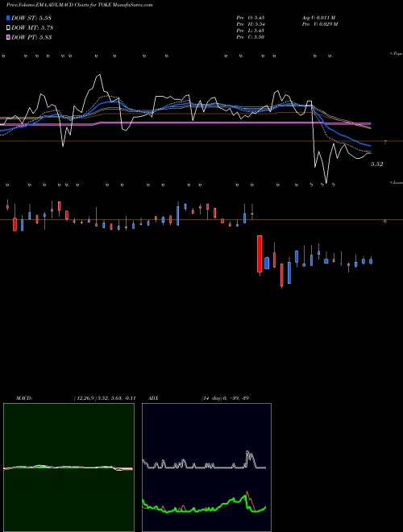Viewport: 403px width, 532px height.
Task: Click the Lows label at right edge
Action: click(397, 182)
